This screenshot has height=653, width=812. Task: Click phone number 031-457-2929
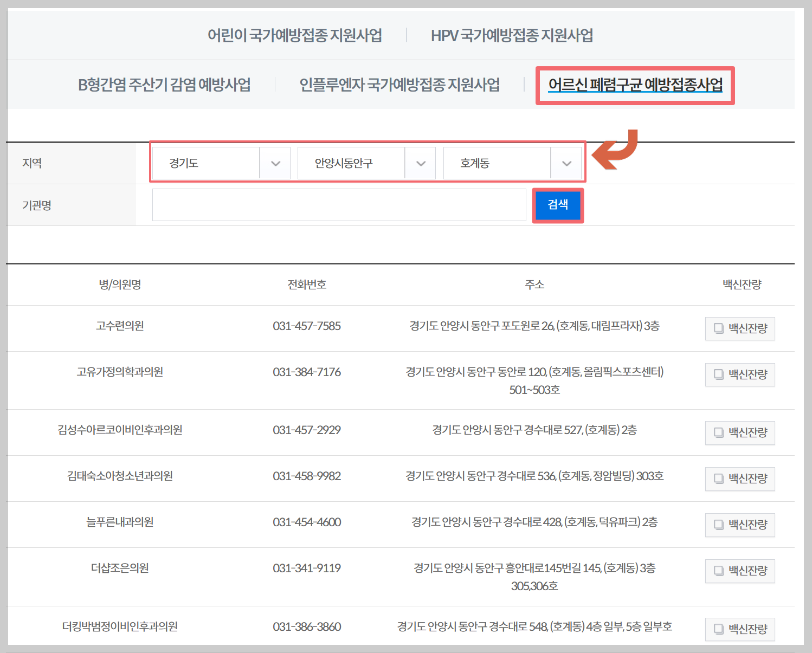point(307,430)
